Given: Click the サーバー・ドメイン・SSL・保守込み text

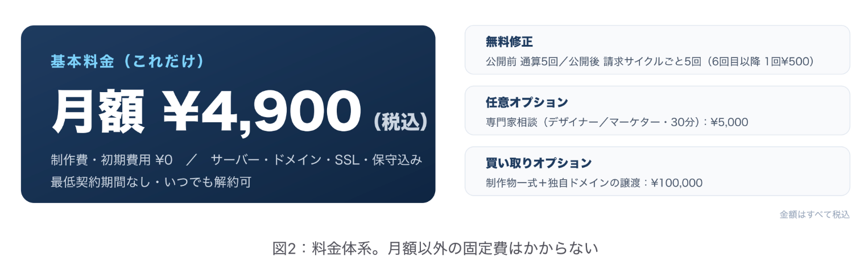Looking at the screenshot, I should point(316,160).
